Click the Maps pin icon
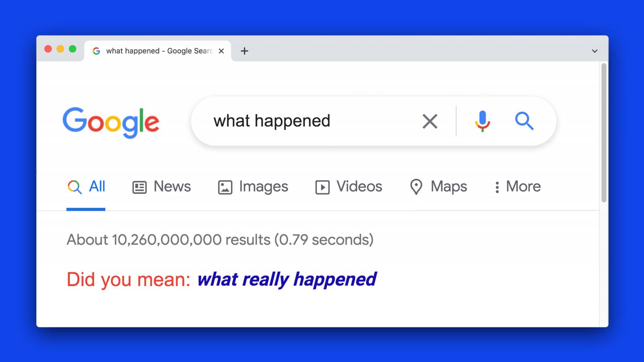Screen dimensions: 644x362 pos(416,187)
